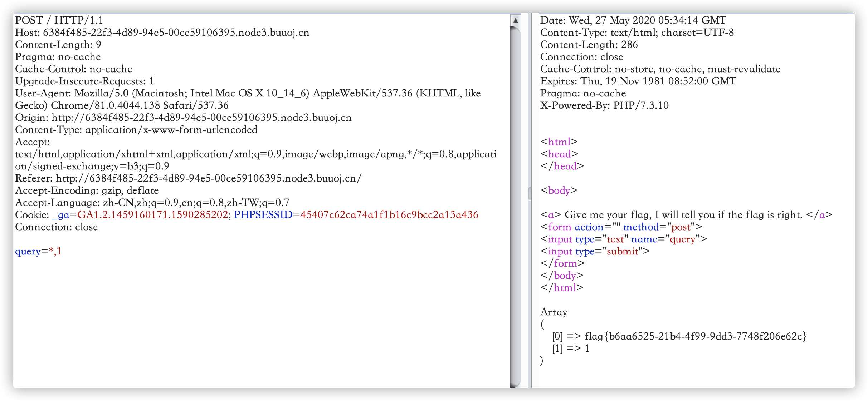Click the opening <html> tag in response
The height and width of the screenshot is (401, 868).
[x=559, y=142]
